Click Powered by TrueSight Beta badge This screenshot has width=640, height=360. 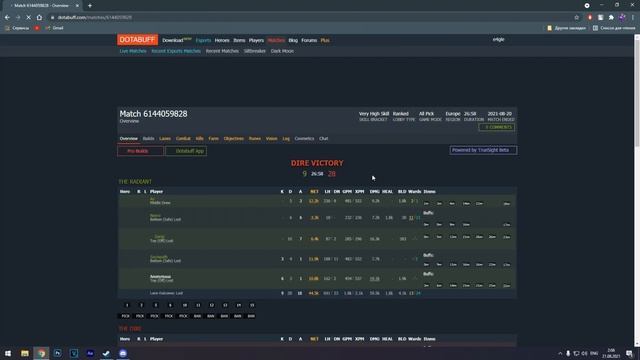click(483, 150)
